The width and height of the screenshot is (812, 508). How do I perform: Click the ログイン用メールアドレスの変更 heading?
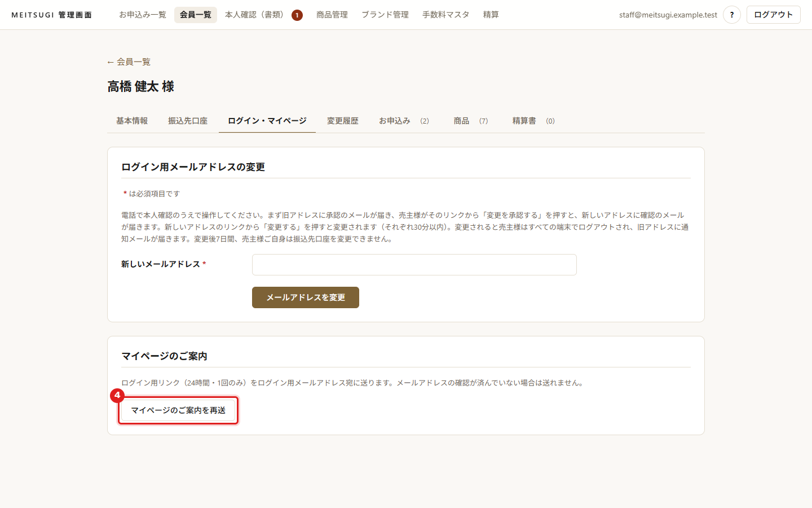193,167
